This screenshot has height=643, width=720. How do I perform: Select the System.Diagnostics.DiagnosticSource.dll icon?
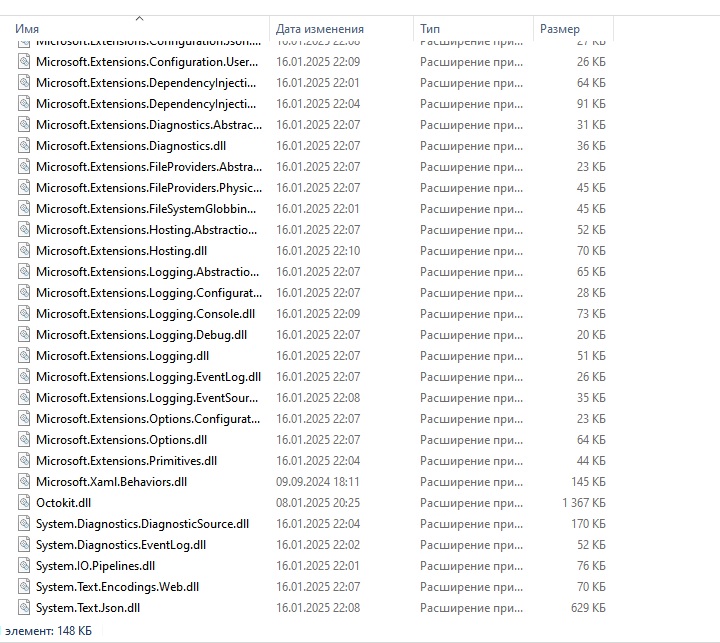click(24, 524)
